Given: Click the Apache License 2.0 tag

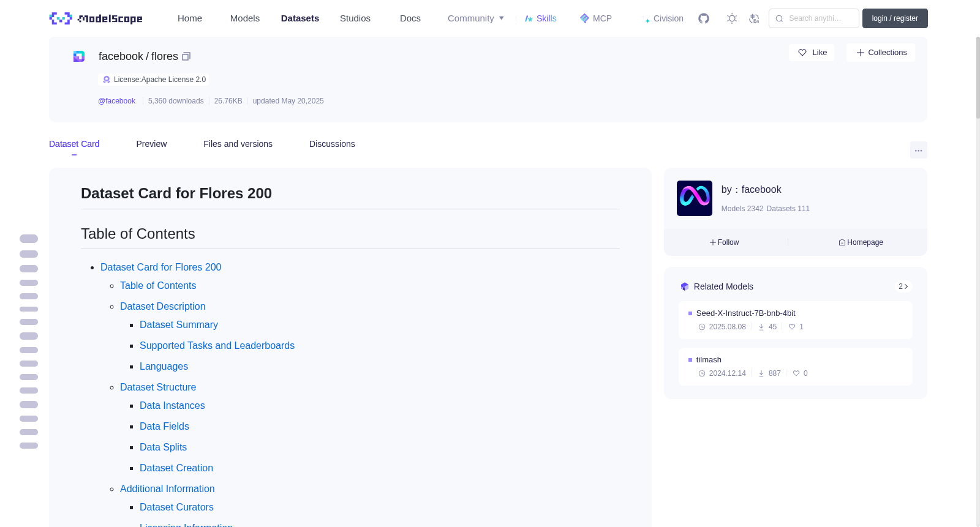Looking at the screenshot, I should pos(154,80).
